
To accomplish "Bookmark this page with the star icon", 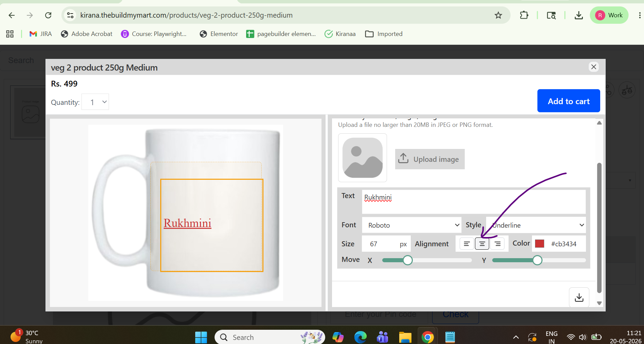I will (498, 15).
